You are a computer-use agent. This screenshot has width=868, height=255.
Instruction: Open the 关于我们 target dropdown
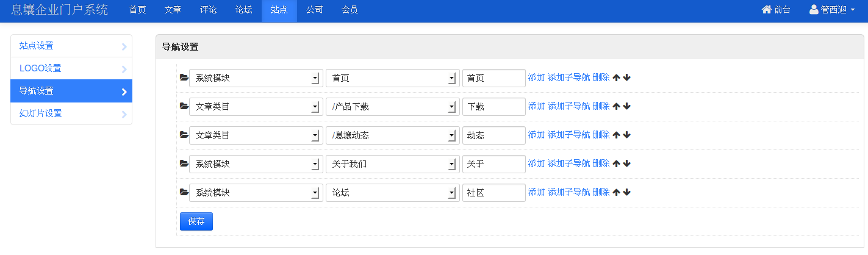coord(393,164)
